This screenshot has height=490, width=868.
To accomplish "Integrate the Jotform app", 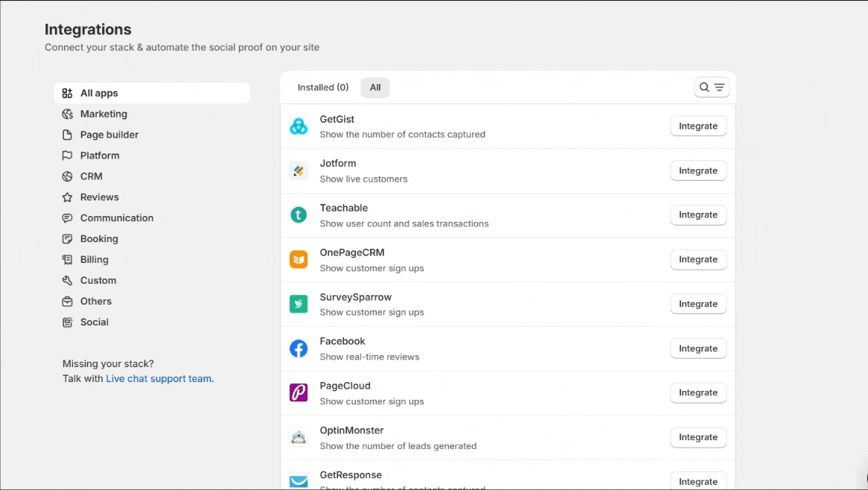I will 698,171.
